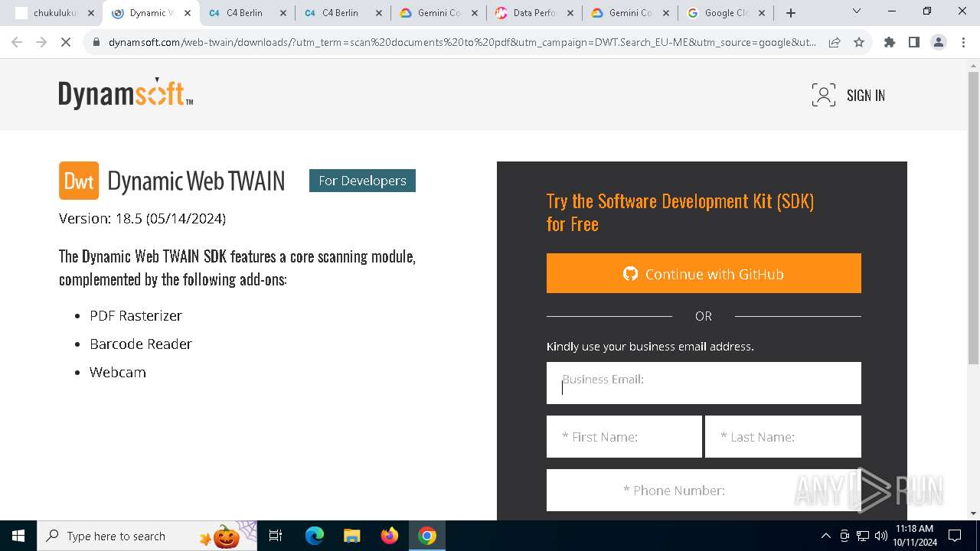Open Task View on taskbar
The width and height of the screenshot is (980, 551).
click(x=276, y=536)
